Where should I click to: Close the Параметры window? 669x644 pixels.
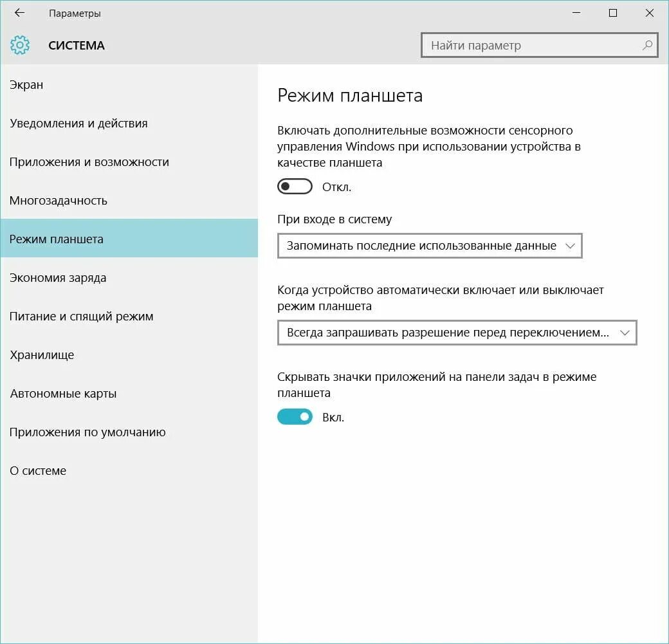click(649, 13)
